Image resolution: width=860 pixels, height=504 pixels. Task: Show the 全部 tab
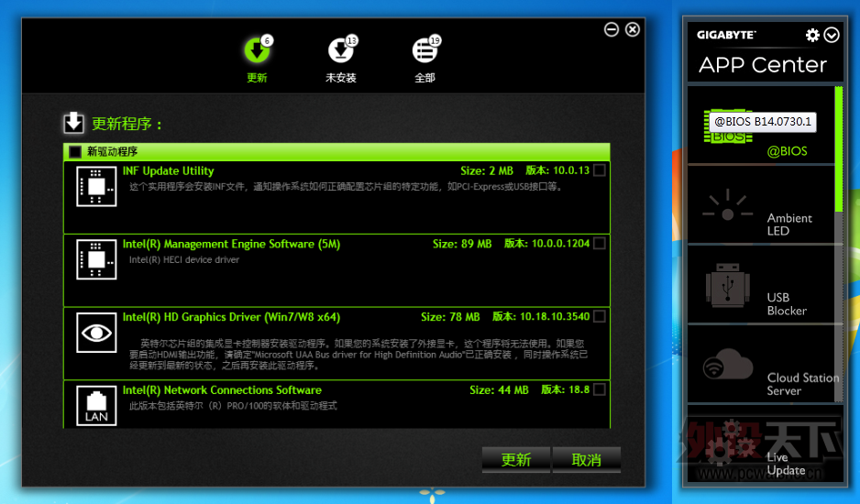point(425,60)
